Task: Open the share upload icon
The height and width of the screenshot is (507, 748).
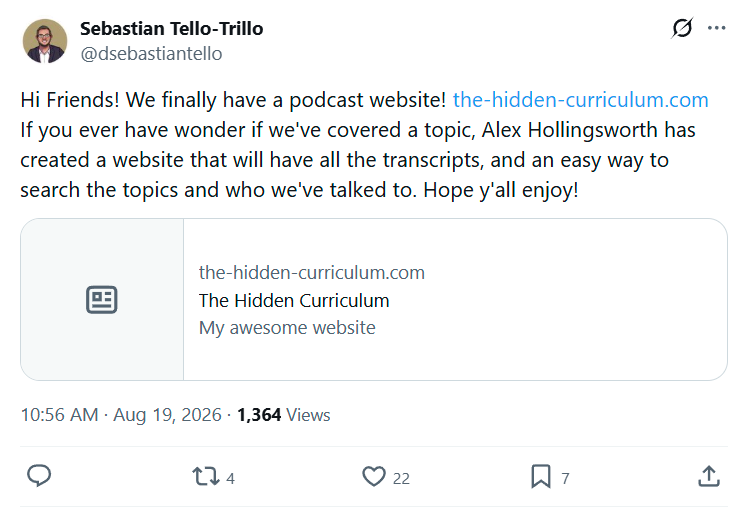Action: tap(709, 476)
